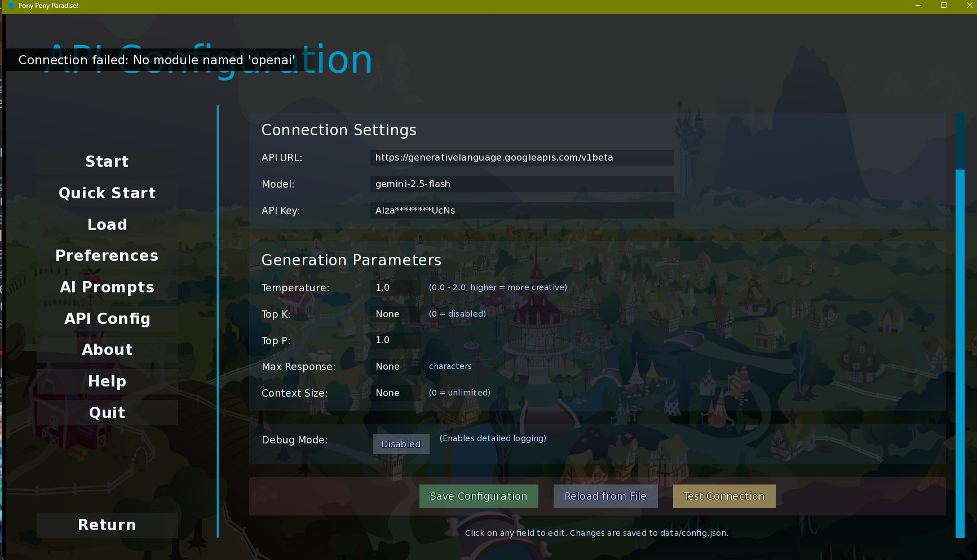The width and height of the screenshot is (977, 560).
Task: Click the '(0 = unlimited)' hint text
Action: coord(459,393)
